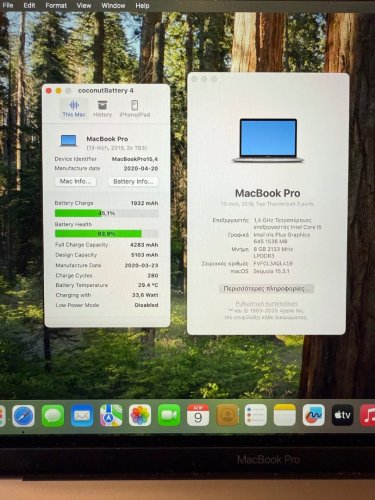
Task: Select the This Mac tab in coconutBattery
Action: coord(74,109)
